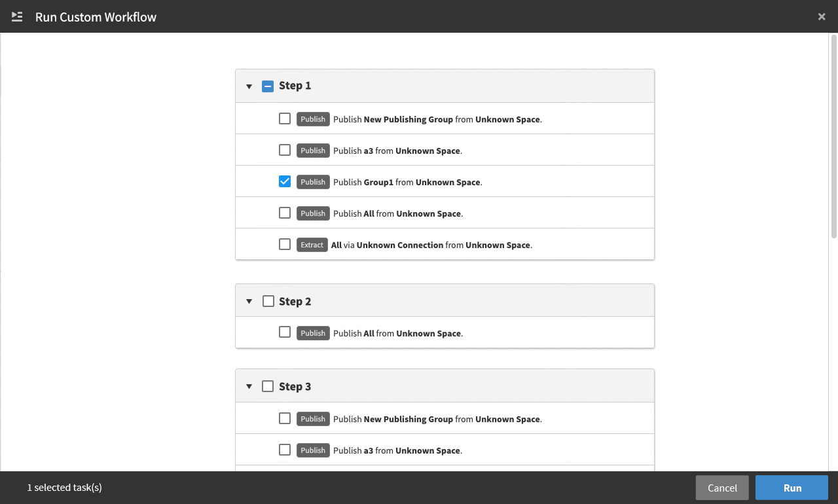Check the Publish a3 task in Step 1
Screen dimensions: 838x504
click(284, 149)
